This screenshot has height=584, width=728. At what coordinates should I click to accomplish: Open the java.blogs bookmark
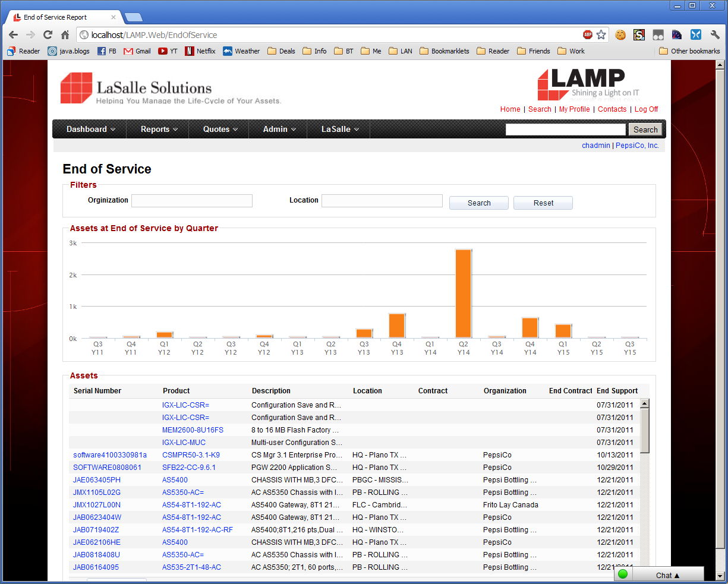69,51
